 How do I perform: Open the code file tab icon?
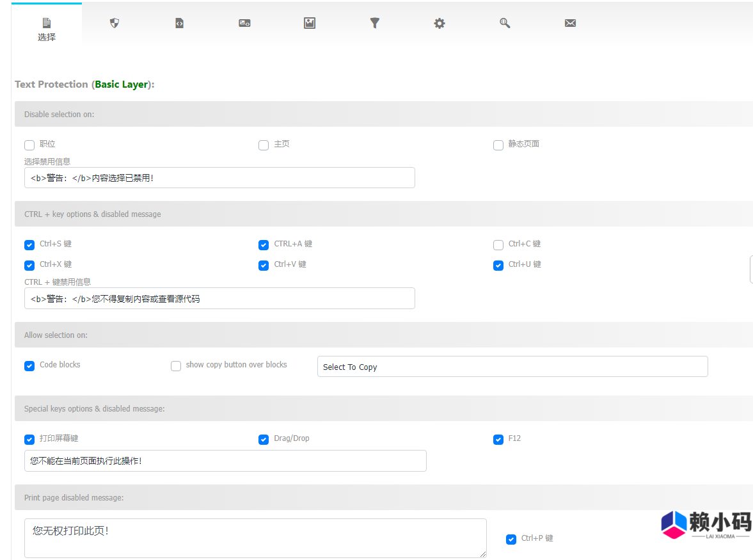[180, 23]
